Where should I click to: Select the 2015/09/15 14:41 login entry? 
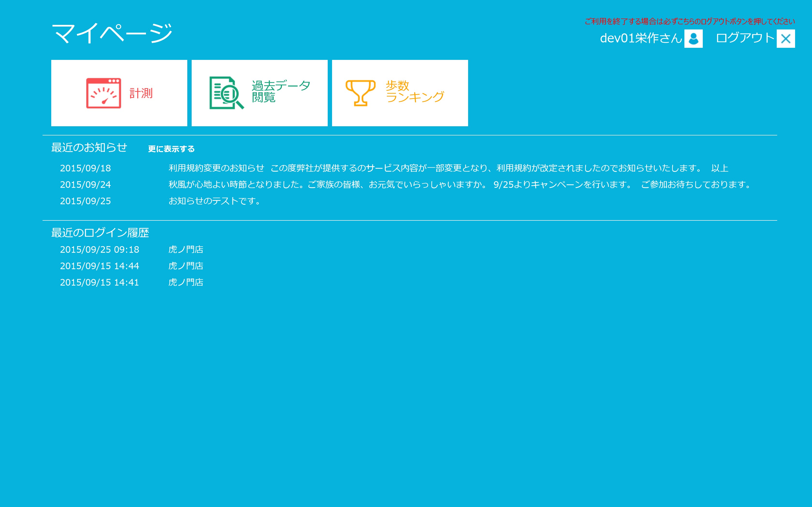click(x=99, y=282)
